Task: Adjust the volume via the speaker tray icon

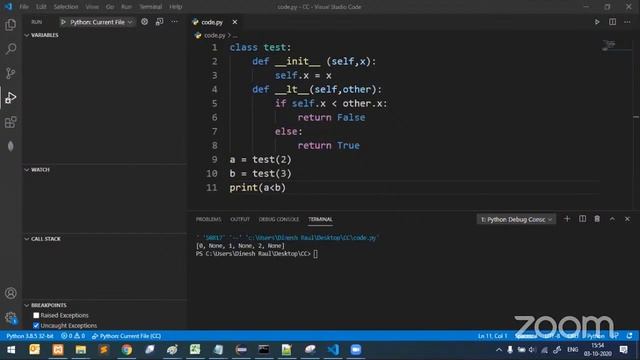Action: tap(532, 350)
